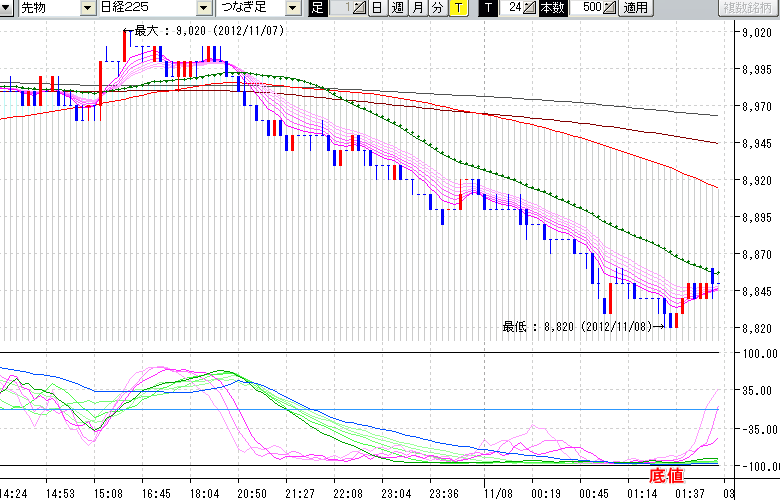Viewport: 780px width, 500px height.
Task: Select the 日 daily timeframe button
Action: [x=377, y=8]
